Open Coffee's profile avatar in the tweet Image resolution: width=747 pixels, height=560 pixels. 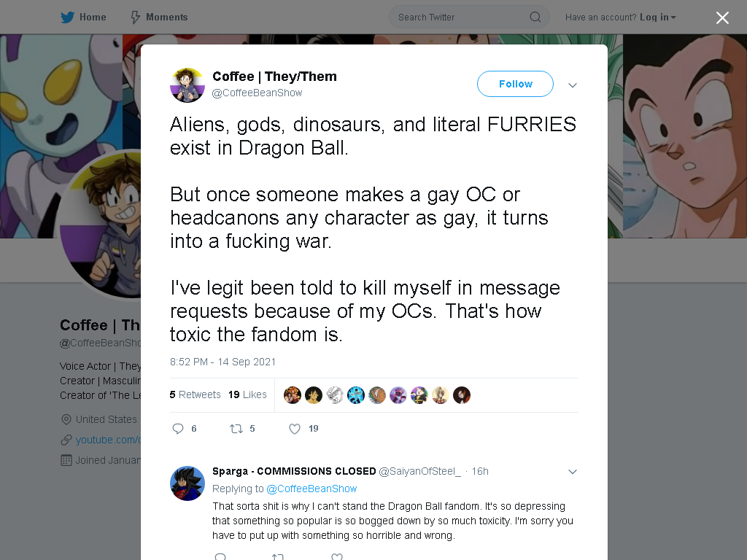(187, 85)
